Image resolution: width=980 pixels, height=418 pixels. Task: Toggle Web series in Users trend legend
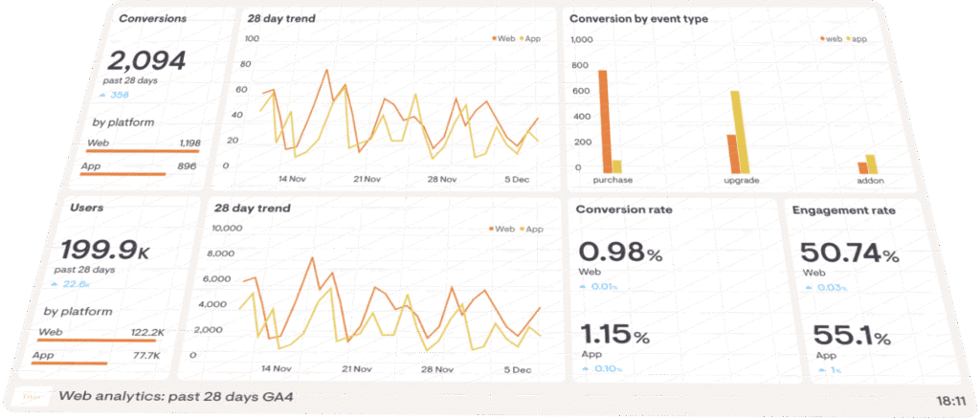click(501, 230)
